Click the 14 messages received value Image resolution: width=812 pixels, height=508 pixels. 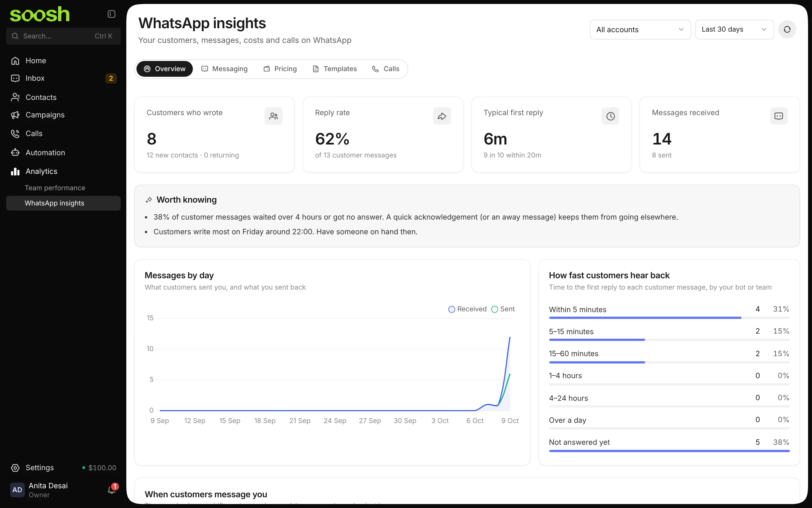(x=662, y=139)
